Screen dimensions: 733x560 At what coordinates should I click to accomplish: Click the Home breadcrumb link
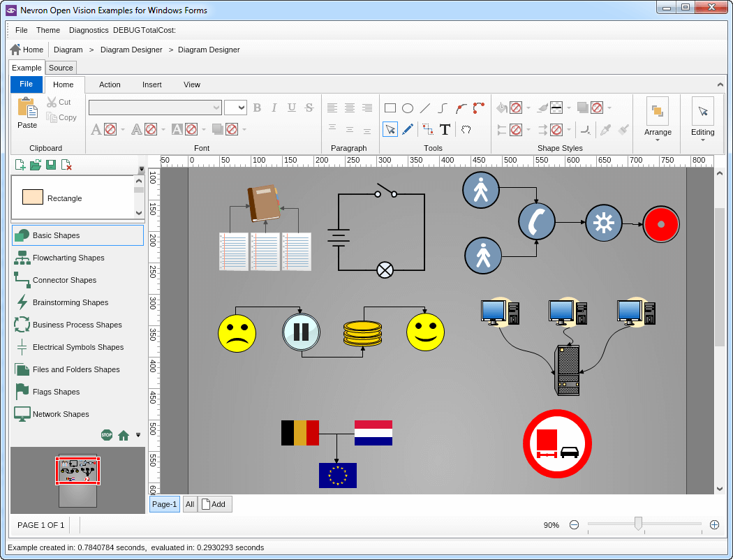27,50
